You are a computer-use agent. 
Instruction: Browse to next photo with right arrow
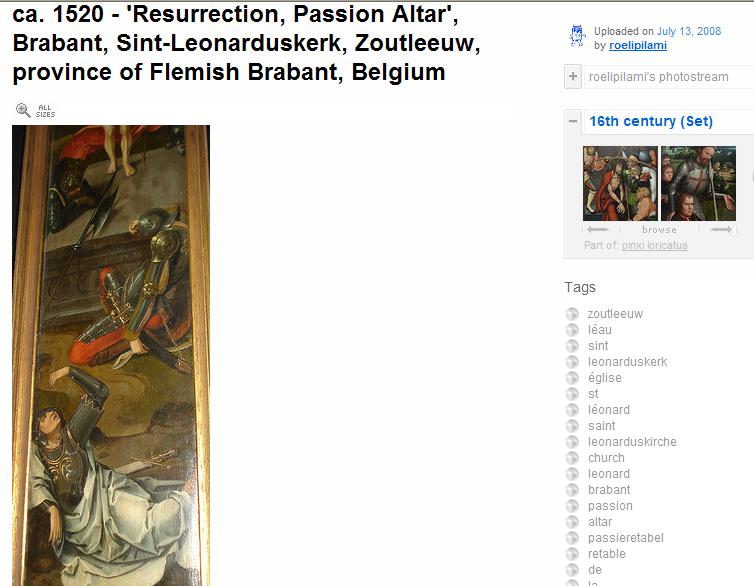721,230
